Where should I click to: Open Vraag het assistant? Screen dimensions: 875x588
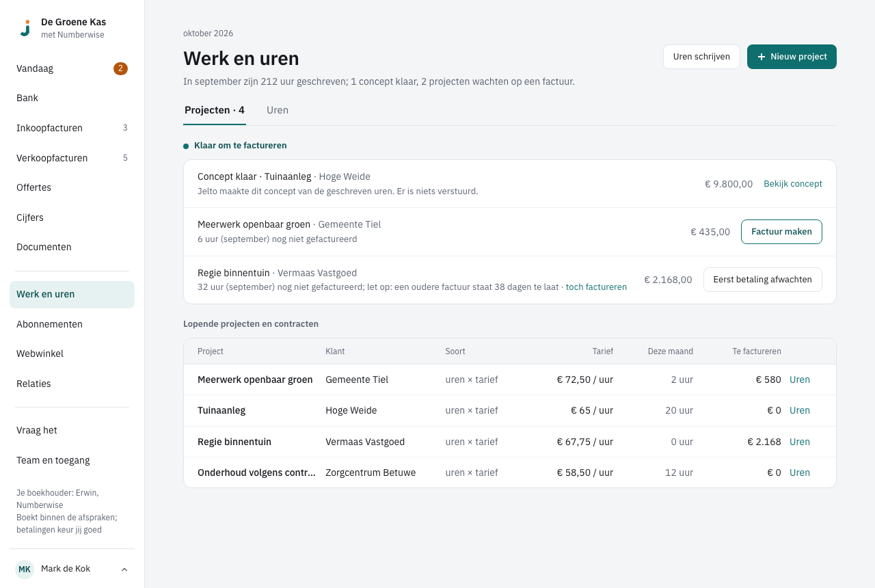(x=72, y=430)
